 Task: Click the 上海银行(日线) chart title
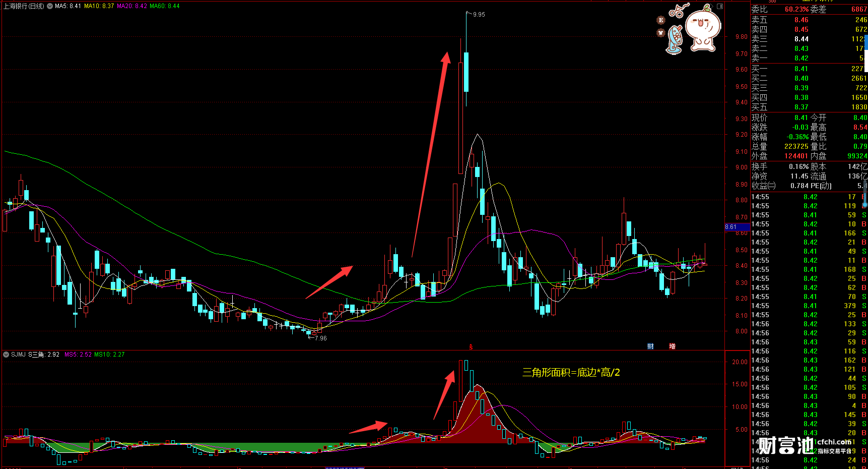(x=24, y=6)
